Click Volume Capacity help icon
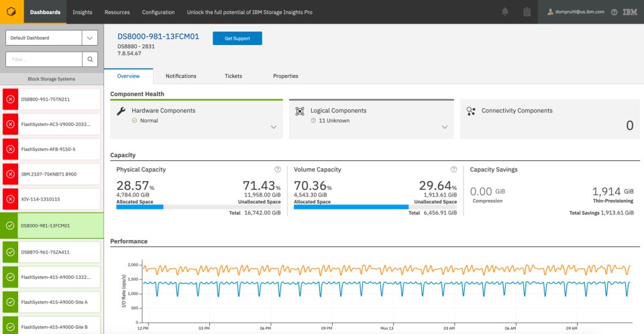 tap(453, 170)
